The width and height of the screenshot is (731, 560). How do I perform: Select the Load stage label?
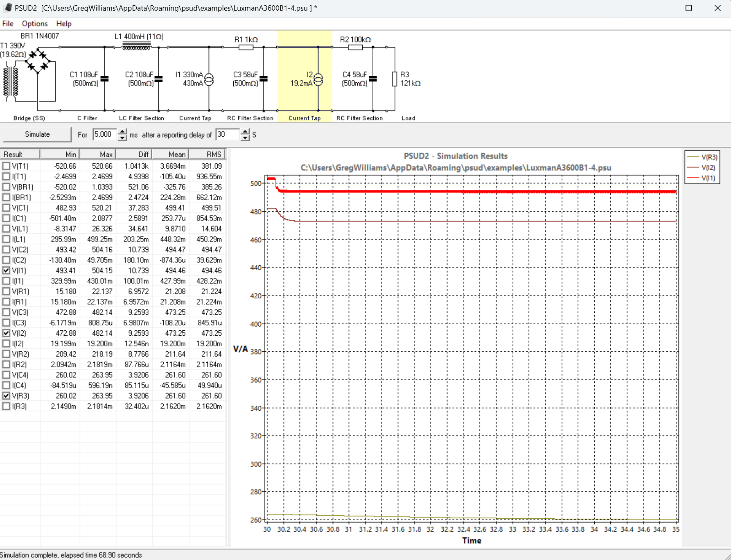408,118
